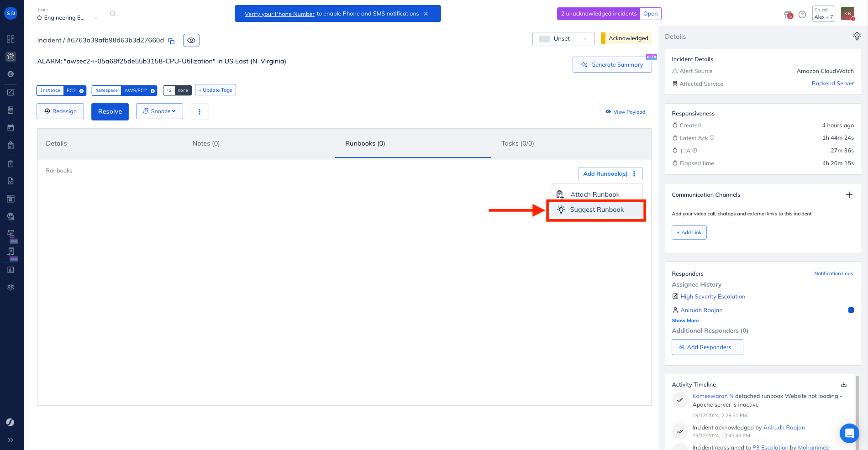Open the Engineering team selector dropdown
Screen dimensions: 868x450
[x=68, y=18]
